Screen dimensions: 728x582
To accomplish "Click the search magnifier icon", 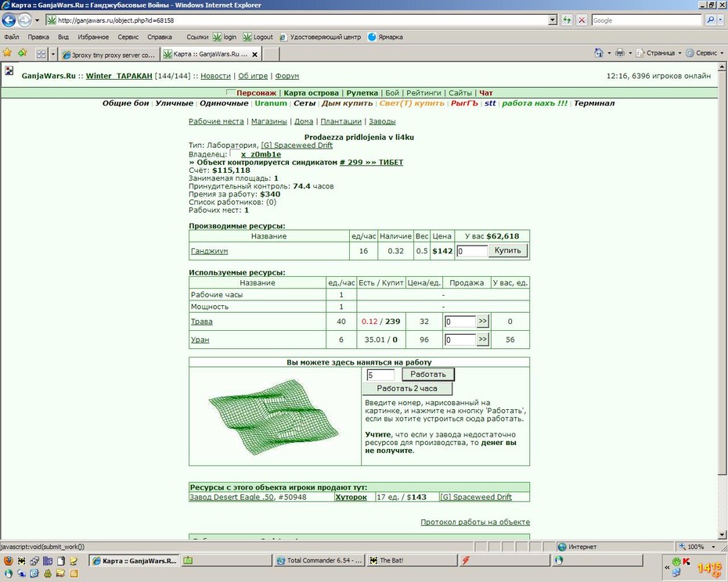I will (710, 20).
